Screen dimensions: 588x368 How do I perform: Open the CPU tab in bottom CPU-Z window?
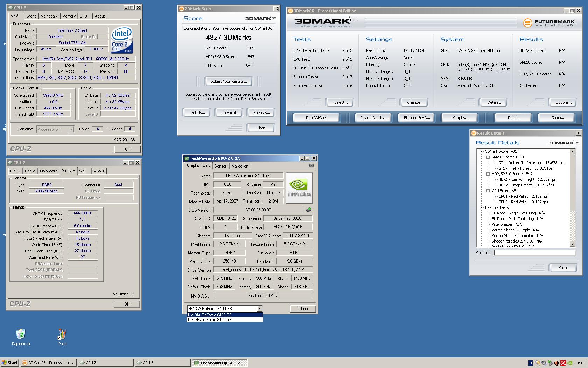pos(14,171)
